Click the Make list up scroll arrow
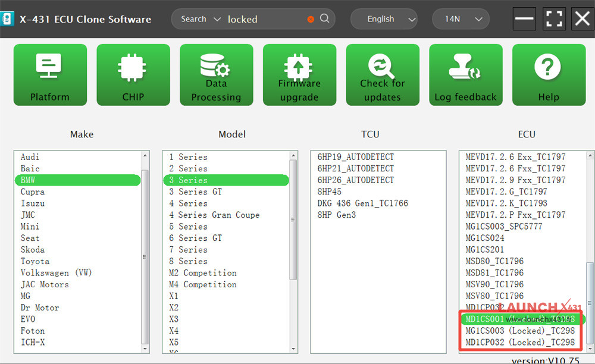 pyautogui.click(x=145, y=155)
